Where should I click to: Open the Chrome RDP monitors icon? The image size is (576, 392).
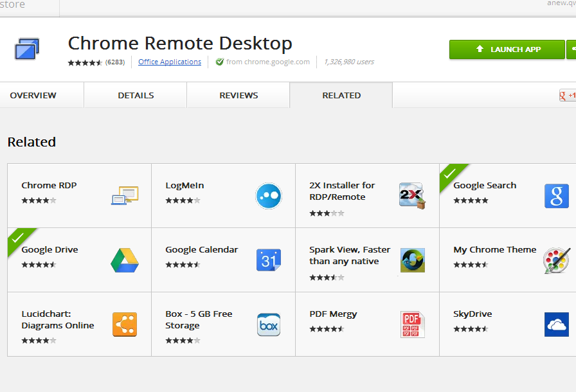tap(125, 195)
